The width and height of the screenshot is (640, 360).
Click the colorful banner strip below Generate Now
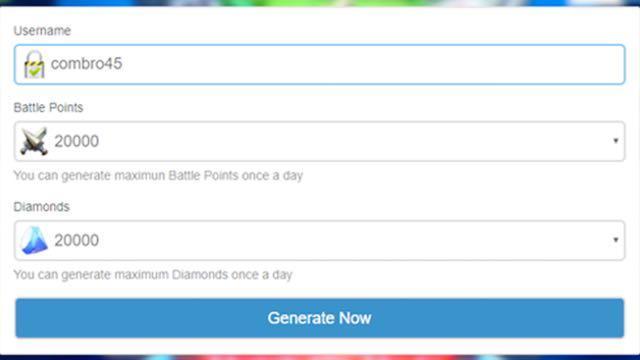tap(320, 357)
